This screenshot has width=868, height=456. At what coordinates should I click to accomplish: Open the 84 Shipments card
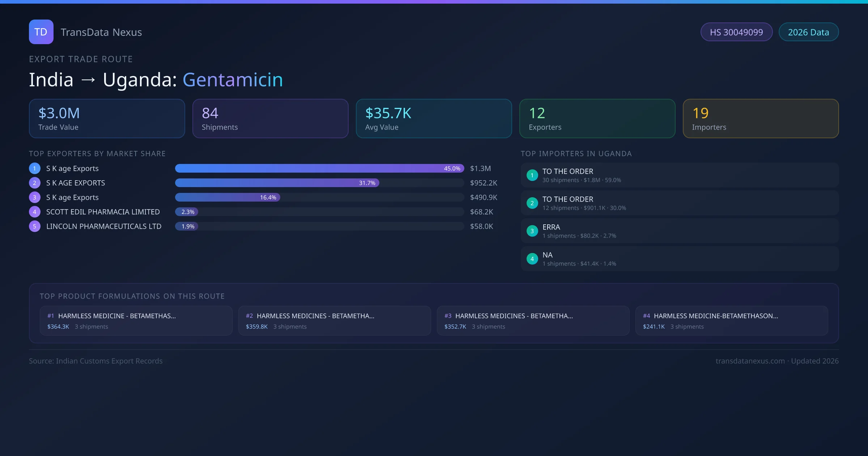[x=270, y=118]
